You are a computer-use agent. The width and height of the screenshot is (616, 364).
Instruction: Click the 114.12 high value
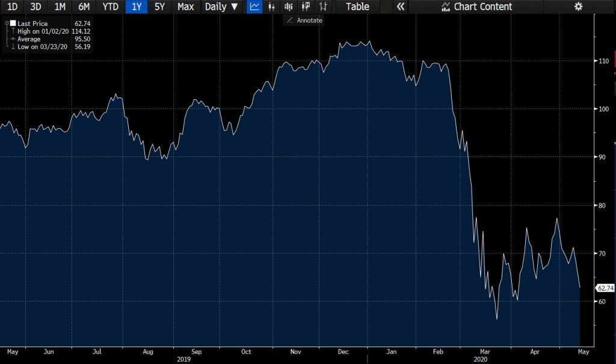(x=81, y=31)
